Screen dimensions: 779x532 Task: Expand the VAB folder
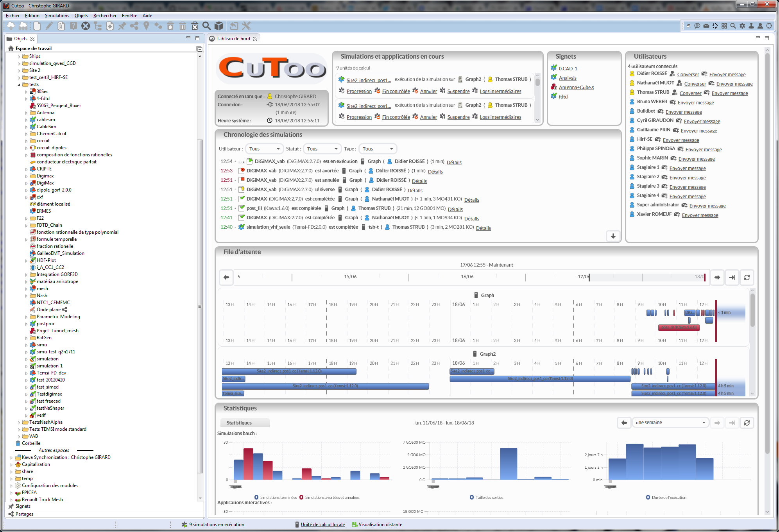pyautogui.click(x=19, y=437)
